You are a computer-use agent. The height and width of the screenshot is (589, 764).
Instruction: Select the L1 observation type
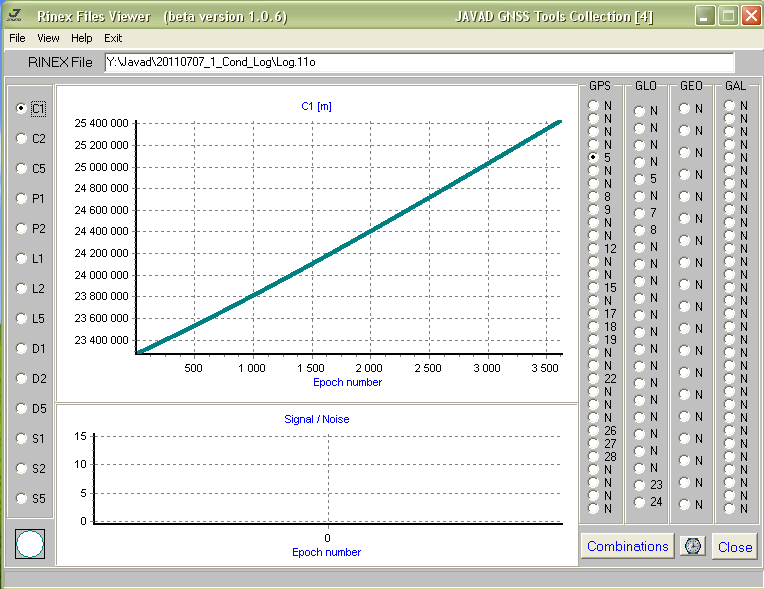tap(22, 259)
